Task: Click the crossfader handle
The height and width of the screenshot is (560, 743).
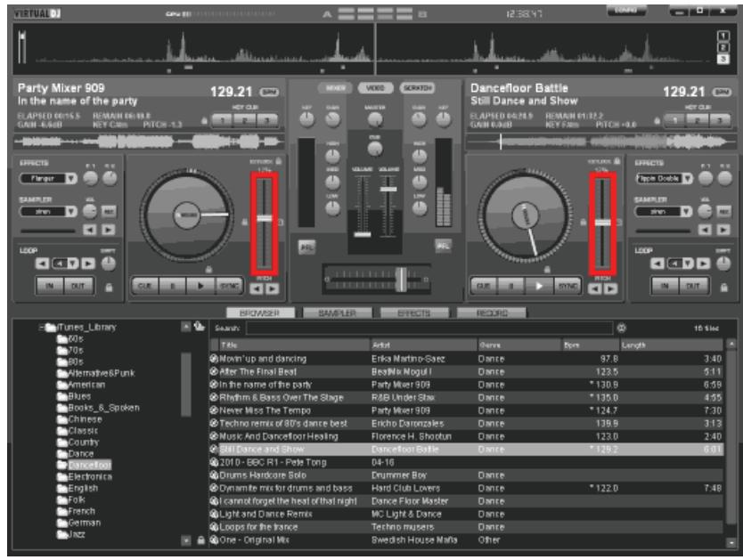Action: (401, 279)
